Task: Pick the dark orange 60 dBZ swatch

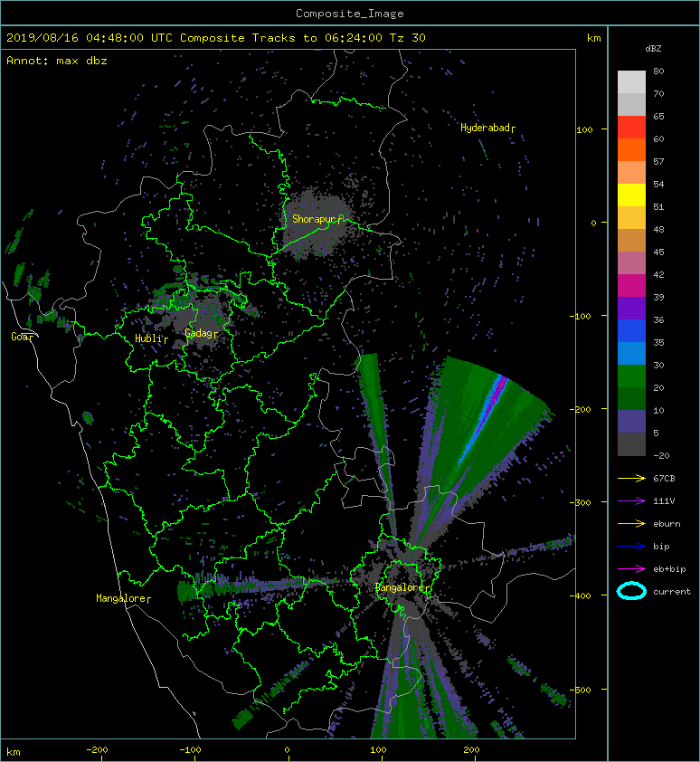Action: 631,149
